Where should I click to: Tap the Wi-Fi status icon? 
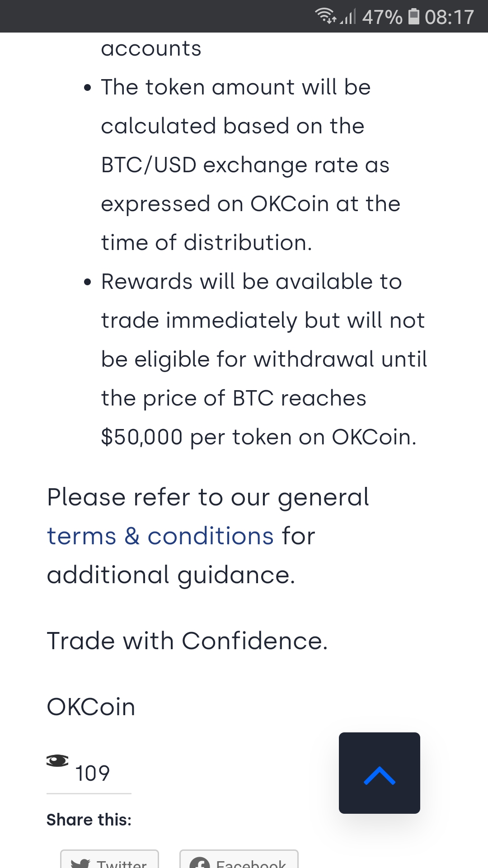click(x=325, y=16)
